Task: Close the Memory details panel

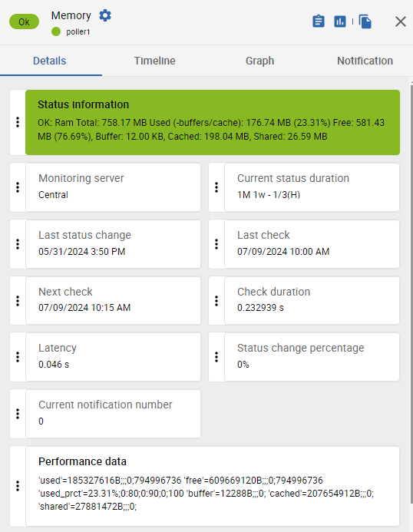Action: coord(401,21)
